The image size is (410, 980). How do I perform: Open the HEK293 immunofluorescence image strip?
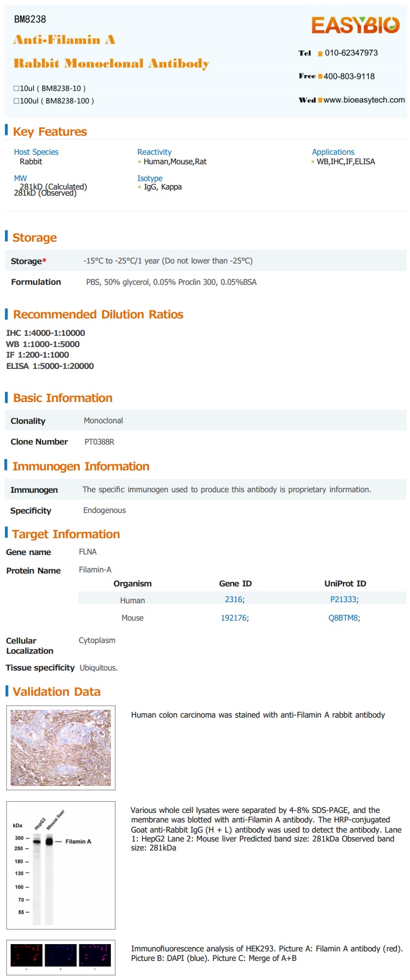60,958
